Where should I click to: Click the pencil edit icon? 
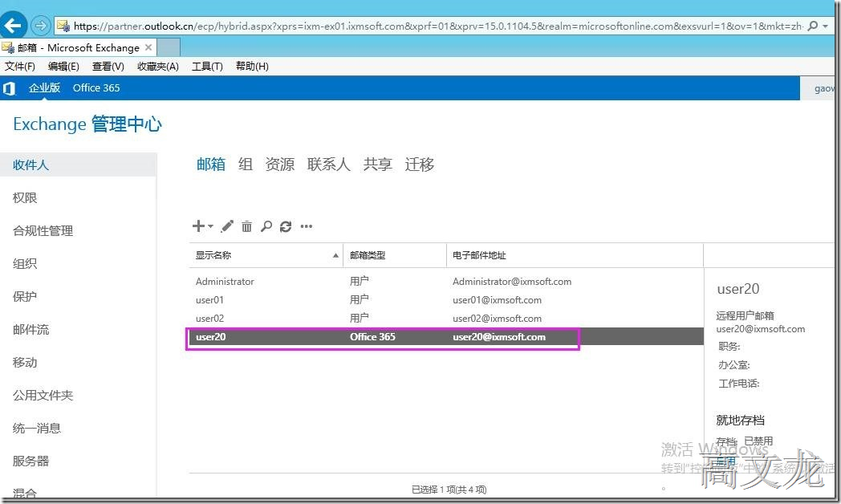[227, 226]
